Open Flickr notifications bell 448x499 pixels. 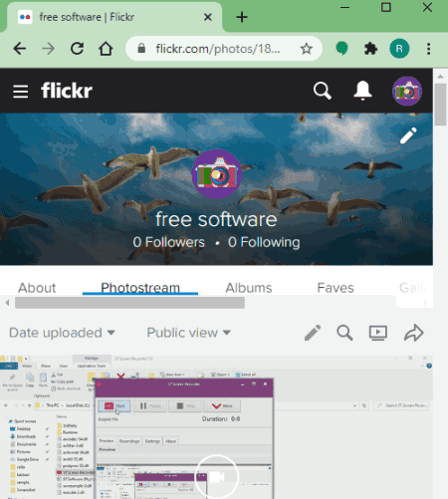coord(362,91)
